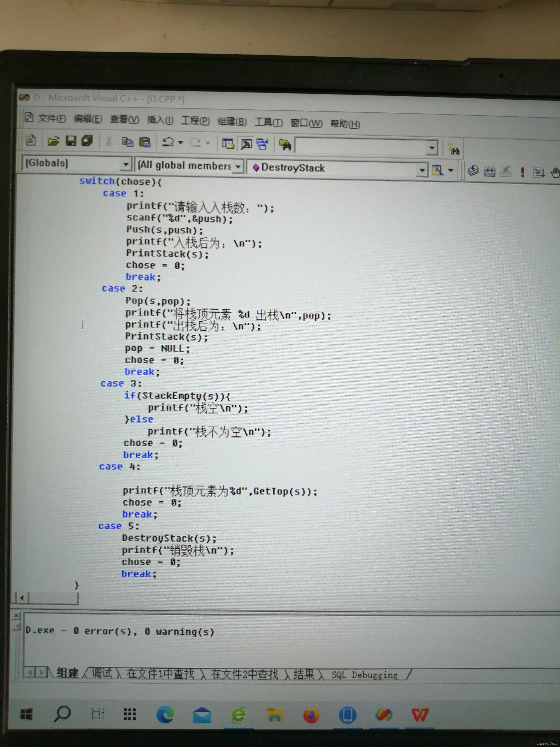The image size is (560, 747).
Task: Expand the Globals class dropdown
Action: (126, 164)
